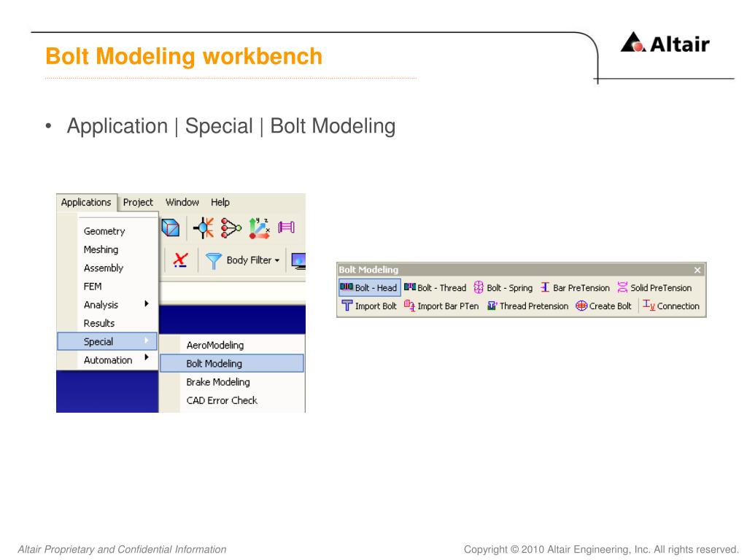Expand the Analysis submenu arrow
This screenshot has height=560, width=747.
pos(147,304)
